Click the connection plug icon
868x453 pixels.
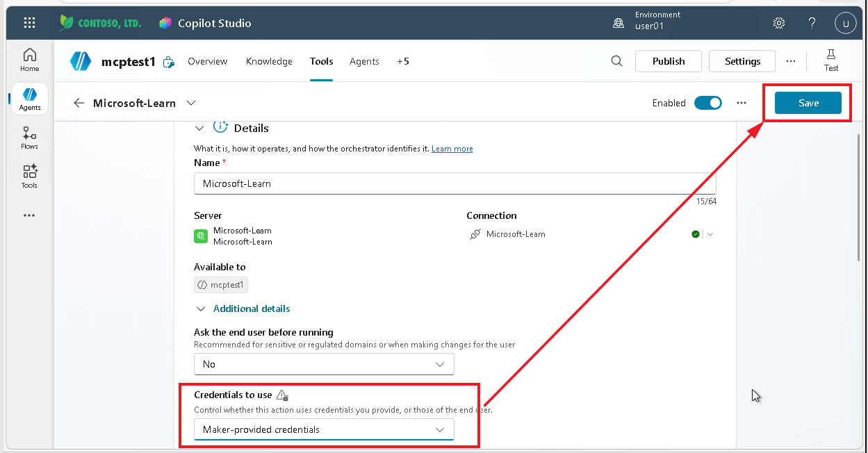coord(475,234)
